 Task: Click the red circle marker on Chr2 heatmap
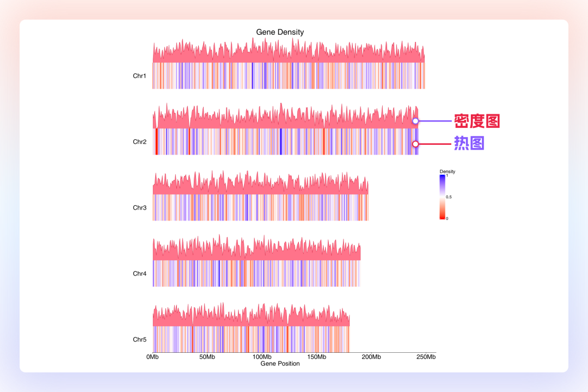pyautogui.click(x=415, y=144)
